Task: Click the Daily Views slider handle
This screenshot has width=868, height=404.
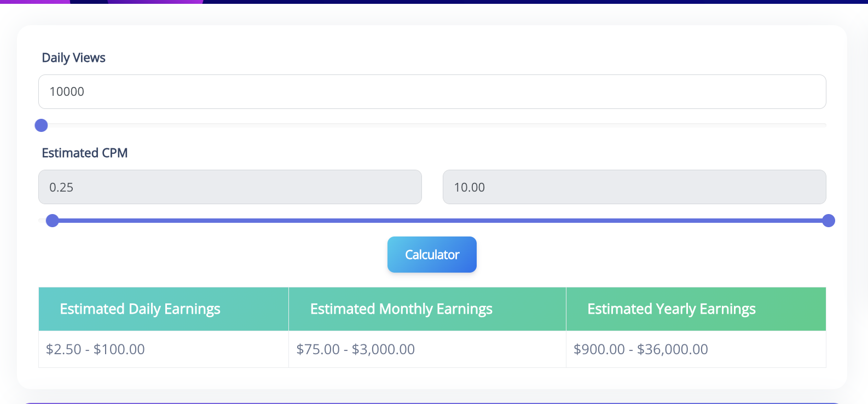Action: pos(41,125)
